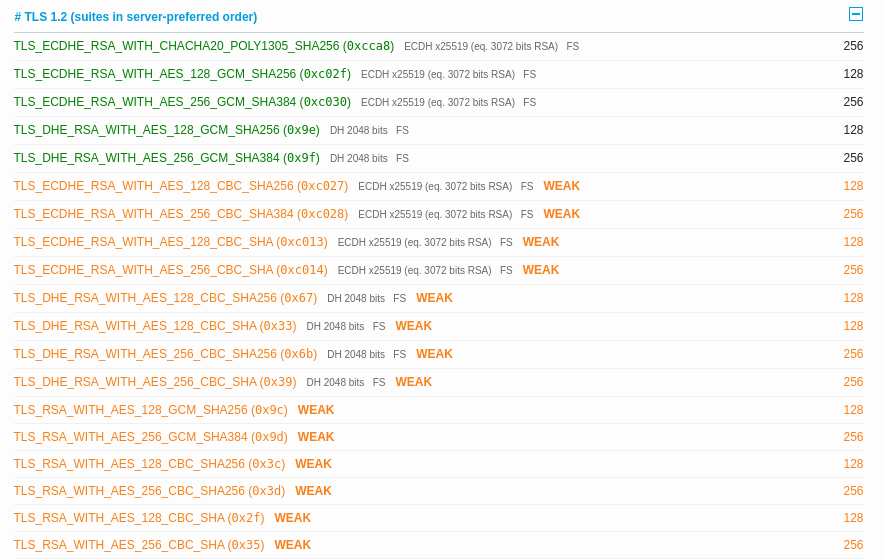Image resolution: width=885 pixels, height=559 pixels.
Task: Select TLS_RSA_WITH_AES_128_CBC_SHA256 (0x3c) suite
Action: [149, 464]
